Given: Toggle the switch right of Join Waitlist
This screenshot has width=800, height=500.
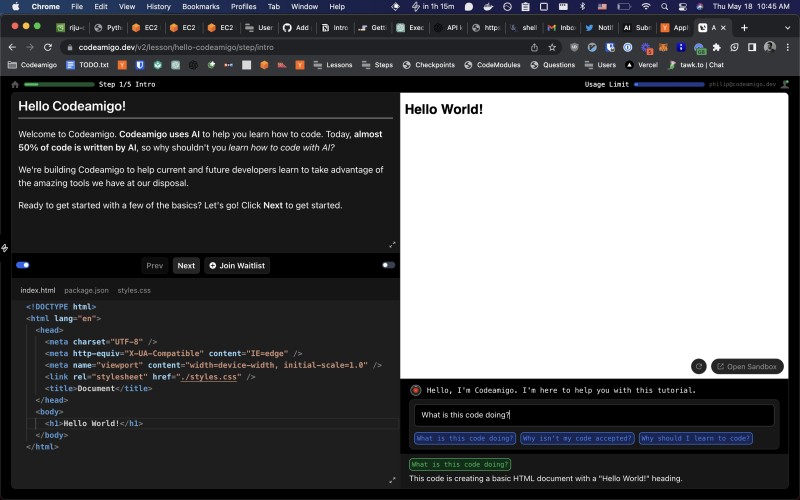Looking at the screenshot, I should 389,265.
